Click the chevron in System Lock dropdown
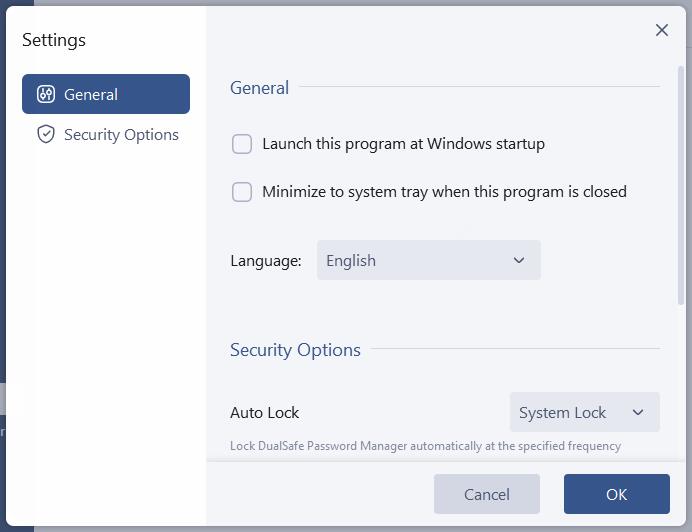The width and height of the screenshot is (692, 532). click(x=638, y=412)
